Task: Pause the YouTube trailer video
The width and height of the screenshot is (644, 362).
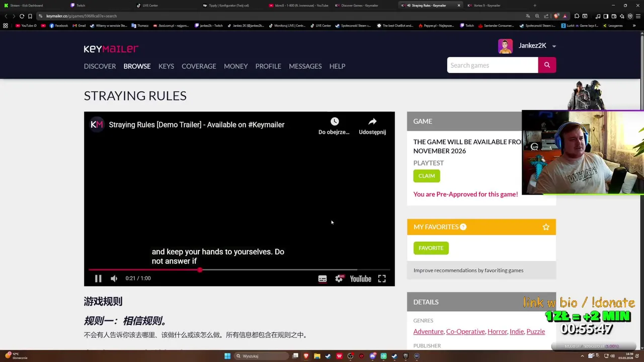Action: pyautogui.click(x=98, y=279)
